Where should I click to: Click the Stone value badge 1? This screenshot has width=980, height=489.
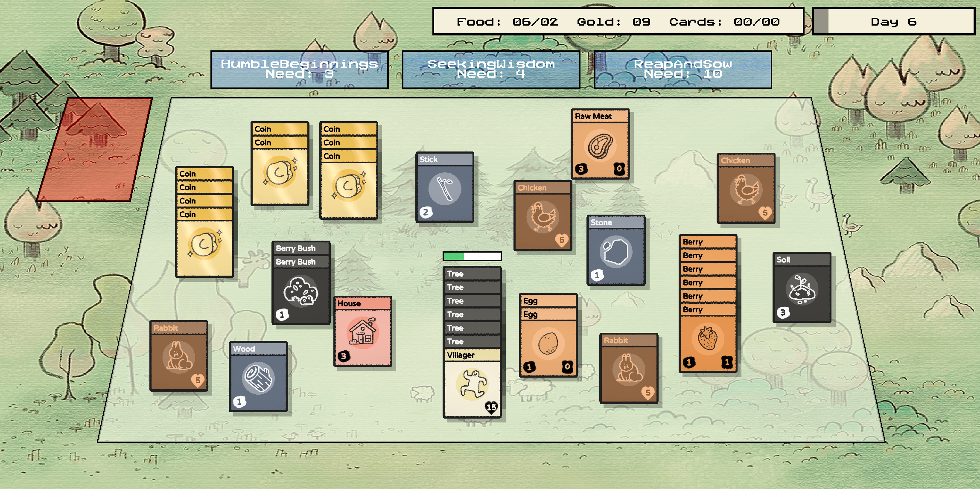click(597, 275)
